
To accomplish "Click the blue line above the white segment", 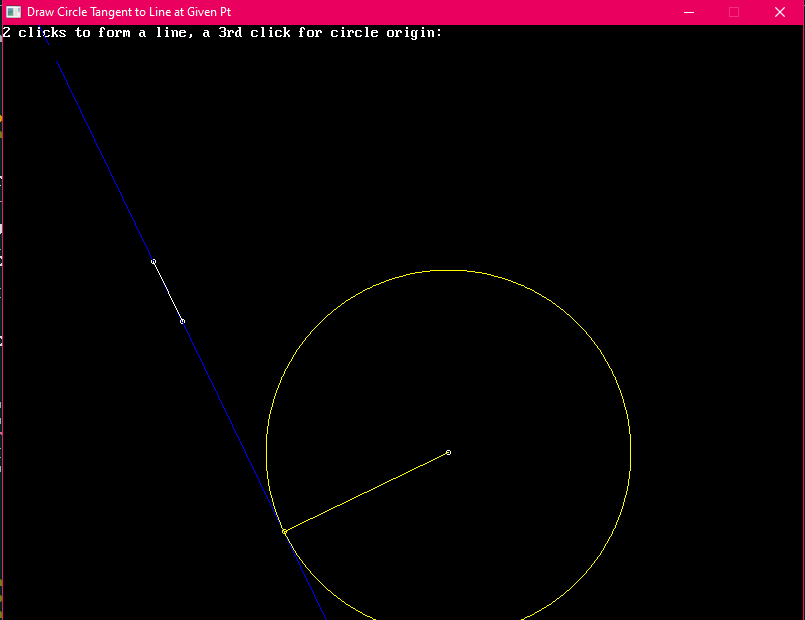I will 105,162.
